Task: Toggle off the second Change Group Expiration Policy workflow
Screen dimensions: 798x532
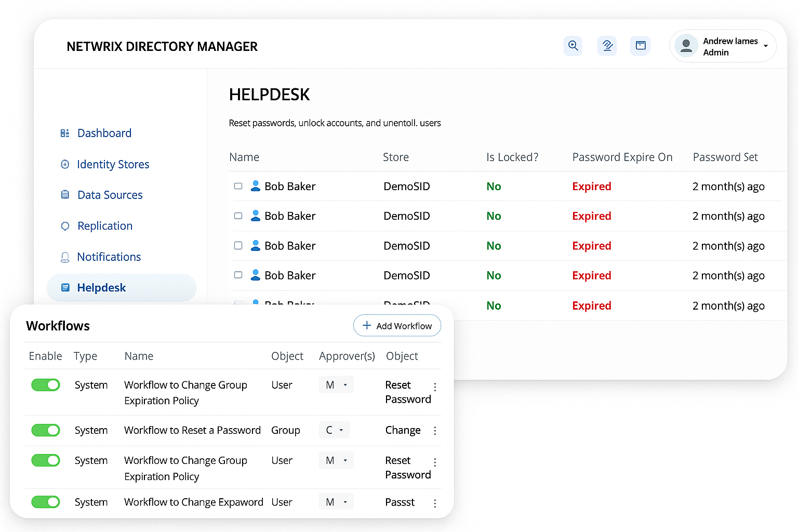Action: point(46,460)
